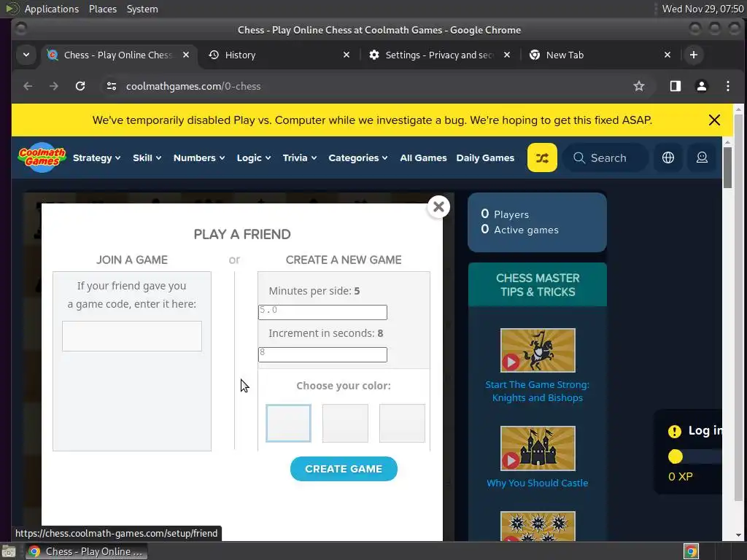Click the search magnifier icon
Screen dimensions: 747x560
[578, 157]
